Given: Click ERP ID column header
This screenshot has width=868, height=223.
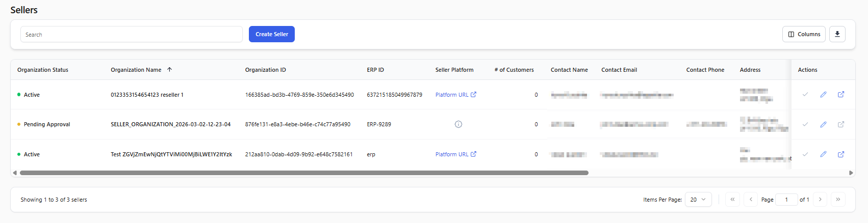Looking at the screenshot, I should pyautogui.click(x=375, y=70).
